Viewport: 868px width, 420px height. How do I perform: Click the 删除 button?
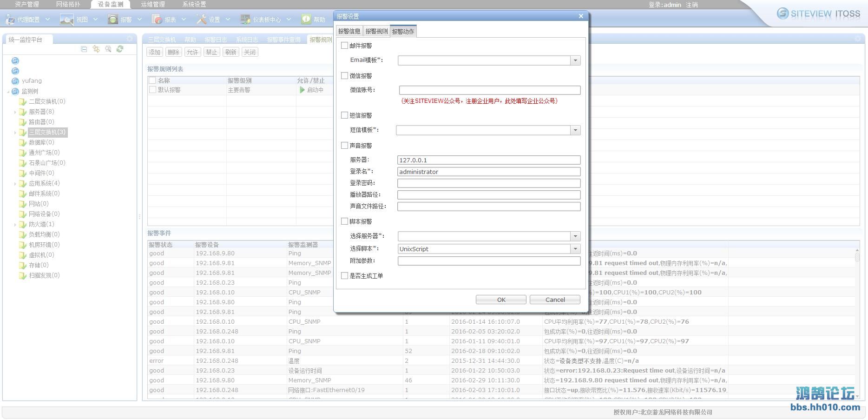(x=173, y=52)
